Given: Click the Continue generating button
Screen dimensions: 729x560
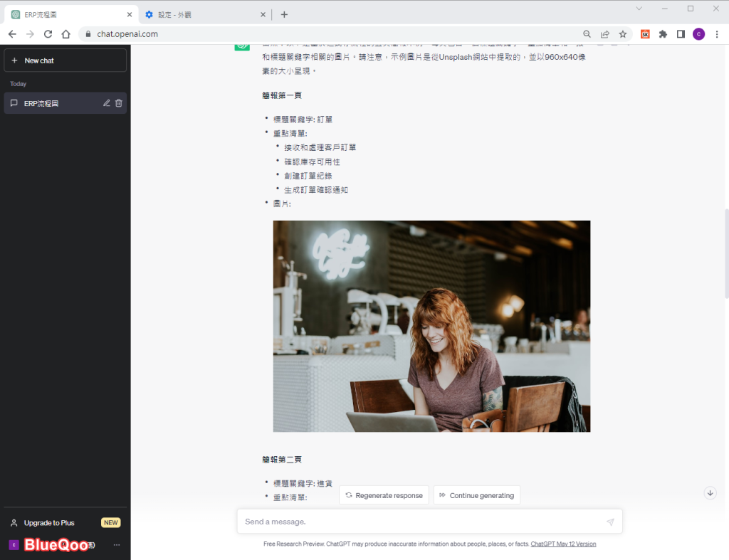Looking at the screenshot, I should 476,495.
